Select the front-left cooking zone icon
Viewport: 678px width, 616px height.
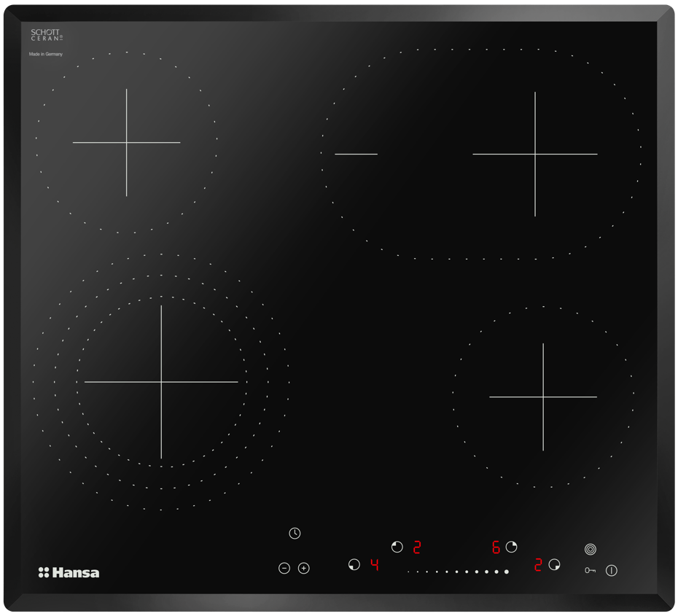(x=354, y=564)
